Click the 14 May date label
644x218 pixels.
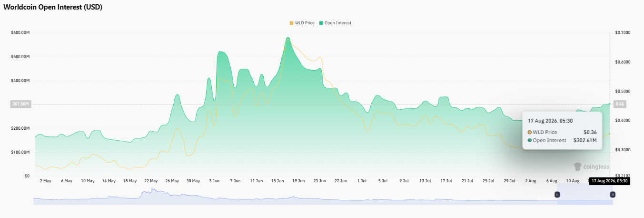[109, 181]
